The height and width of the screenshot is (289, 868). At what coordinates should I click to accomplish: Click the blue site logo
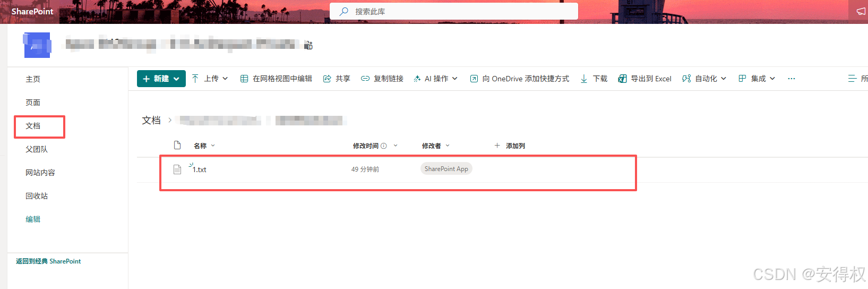tap(37, 45)
